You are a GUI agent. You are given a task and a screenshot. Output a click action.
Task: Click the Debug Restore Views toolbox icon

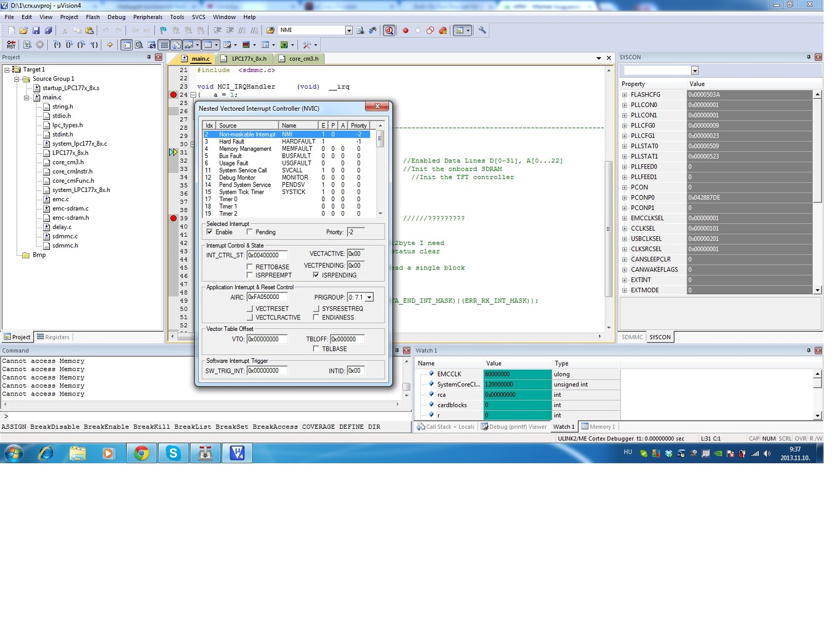(x=308, y=45)
